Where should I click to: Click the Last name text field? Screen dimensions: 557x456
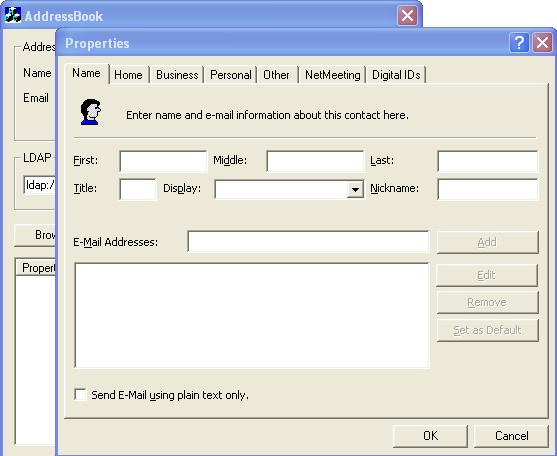click(x=488, y=161)
